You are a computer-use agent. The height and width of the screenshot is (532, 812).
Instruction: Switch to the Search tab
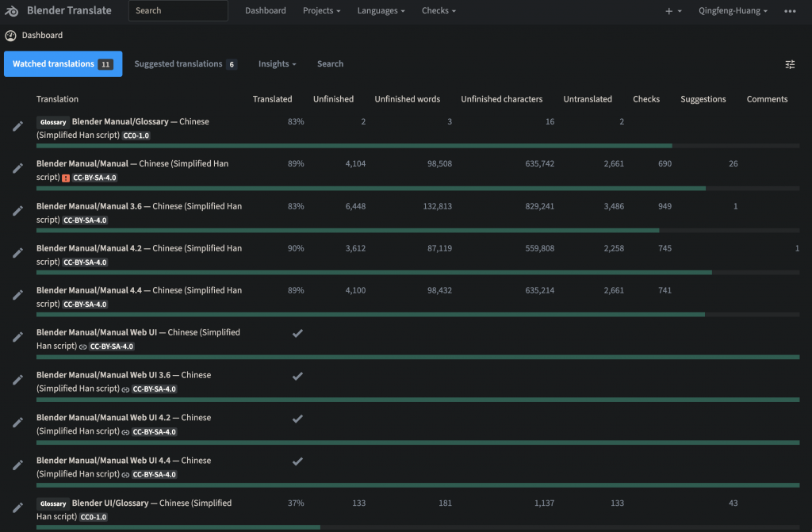(x=330, y=63)
